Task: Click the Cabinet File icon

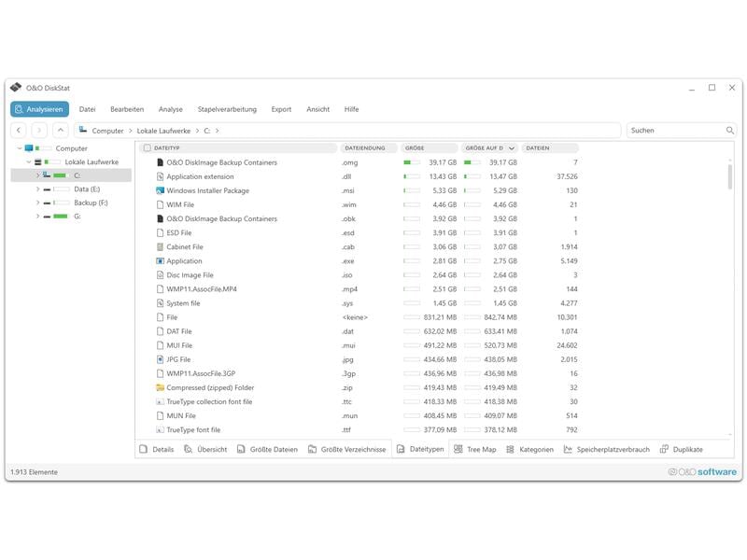Action: pyautogui.click(x=160, y=246)
